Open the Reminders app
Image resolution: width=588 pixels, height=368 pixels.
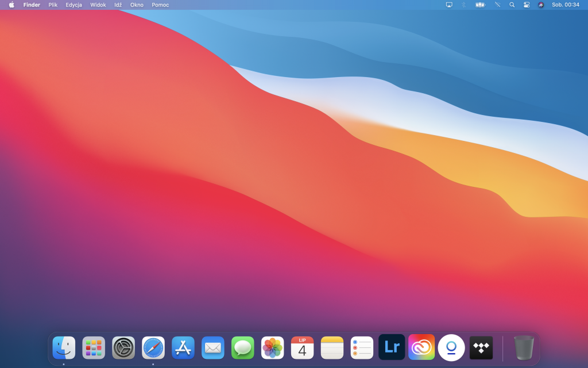click(x=362, y=348)
